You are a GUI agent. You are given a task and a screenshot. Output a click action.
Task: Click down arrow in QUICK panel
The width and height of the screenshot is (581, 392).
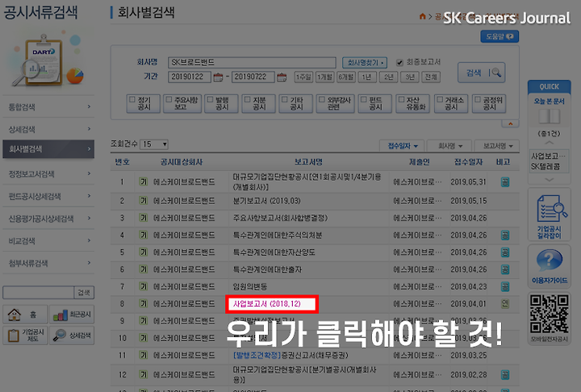(x=550, y=180)
